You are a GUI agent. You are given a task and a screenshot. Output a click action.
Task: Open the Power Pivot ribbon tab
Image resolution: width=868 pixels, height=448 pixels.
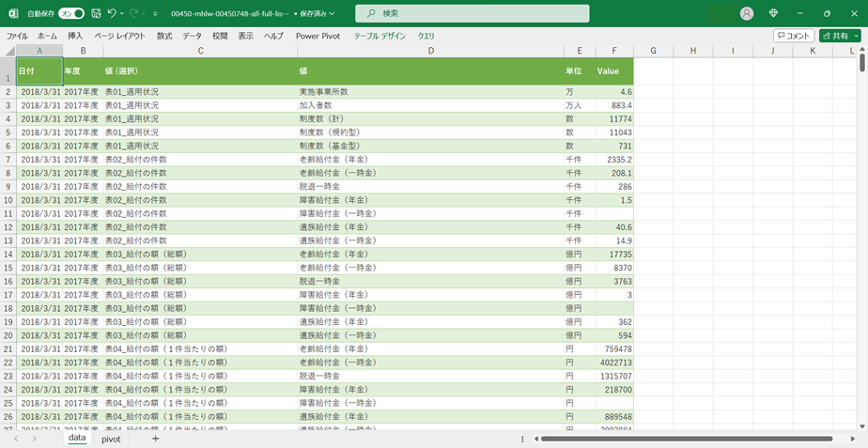pos(318,36)
